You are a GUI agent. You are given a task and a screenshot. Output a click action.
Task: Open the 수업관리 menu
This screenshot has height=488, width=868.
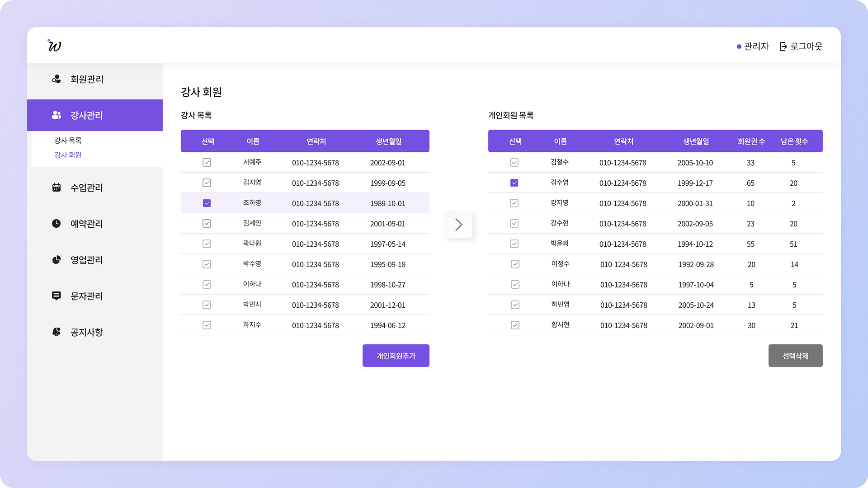point(95,188)
